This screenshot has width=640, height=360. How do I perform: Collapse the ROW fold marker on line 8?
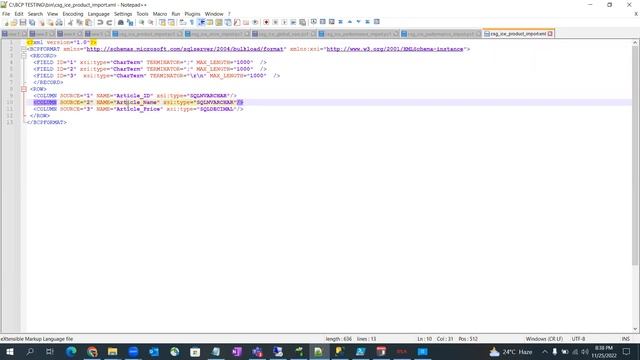point(24,89)
